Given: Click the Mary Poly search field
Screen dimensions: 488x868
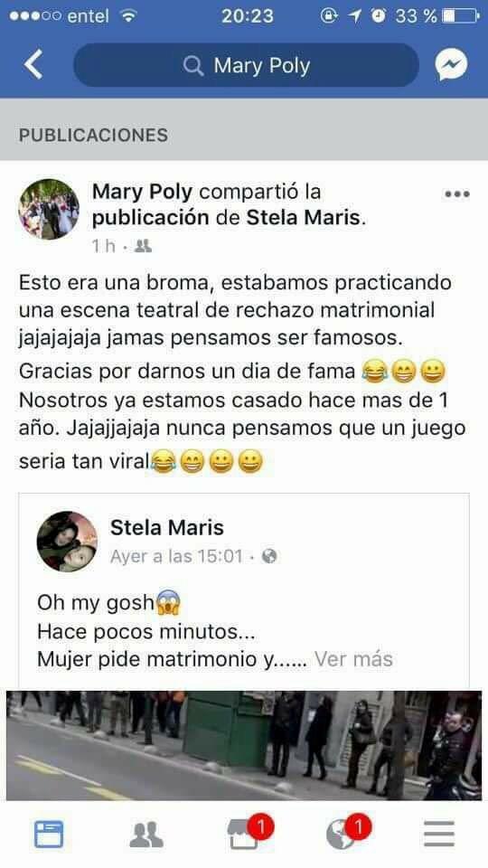Looking at the screenshot, I should point(246,65).
